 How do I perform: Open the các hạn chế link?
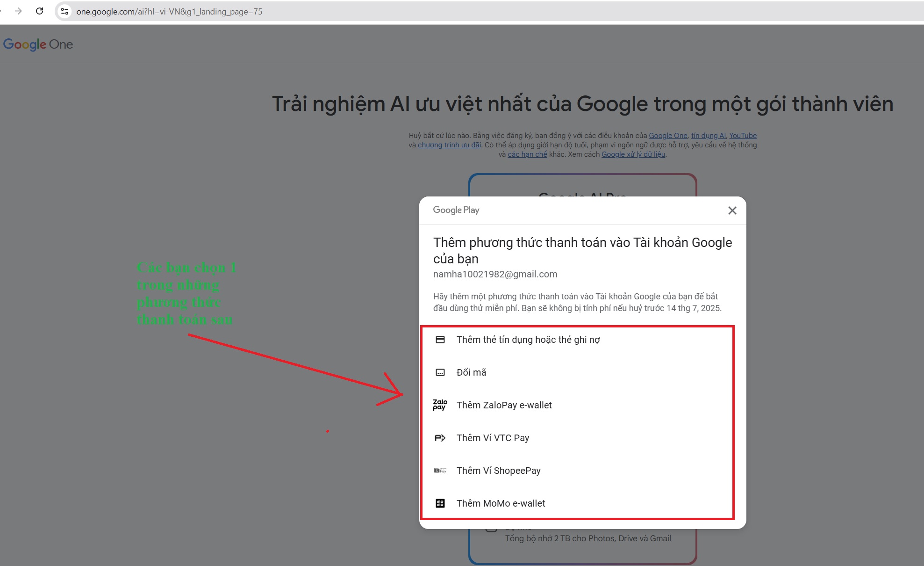tap(527, 154)
